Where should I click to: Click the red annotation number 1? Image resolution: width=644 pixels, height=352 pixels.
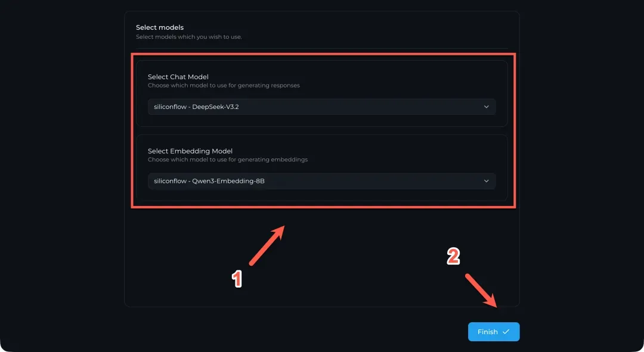[237, 279]
